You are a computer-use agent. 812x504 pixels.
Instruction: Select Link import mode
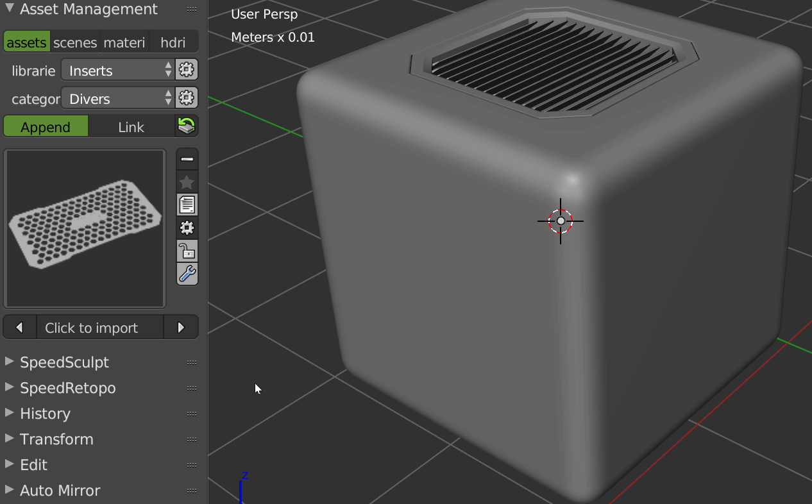pyautogui.click(x=131, y=126)
